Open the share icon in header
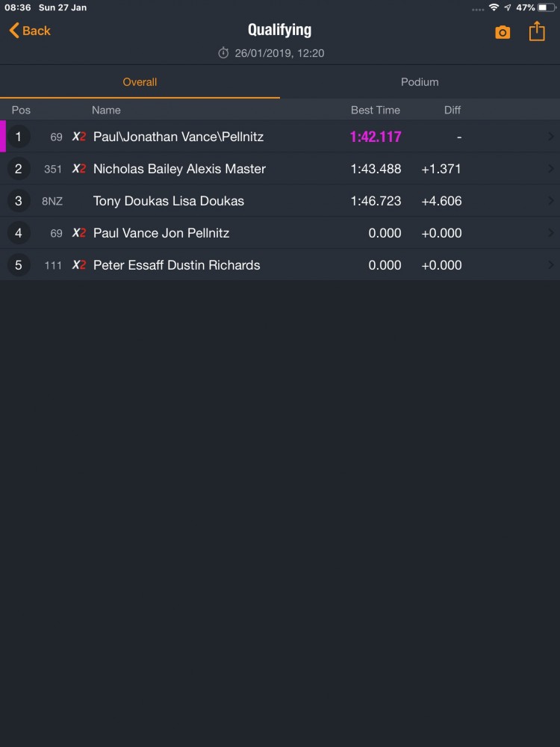Screen dimensions: 560x747 click(537, 31)
